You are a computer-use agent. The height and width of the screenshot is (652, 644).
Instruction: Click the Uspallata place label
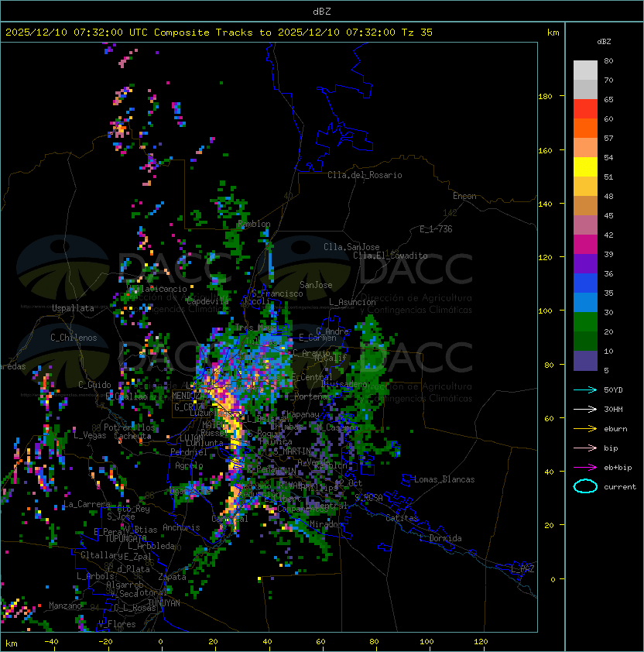pyautogui.click(x=73, y=308)
